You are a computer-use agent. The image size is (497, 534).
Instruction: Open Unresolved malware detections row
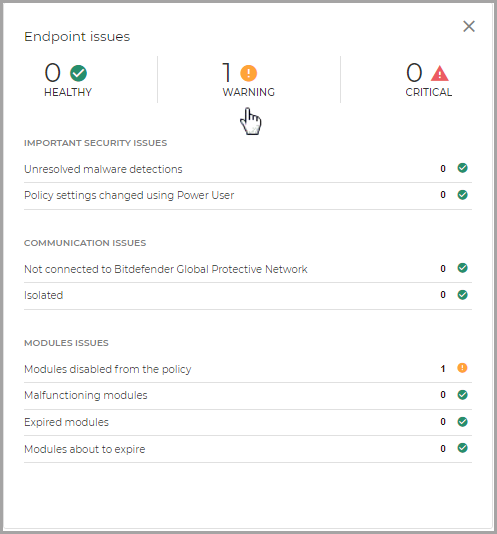coord(248,169)
